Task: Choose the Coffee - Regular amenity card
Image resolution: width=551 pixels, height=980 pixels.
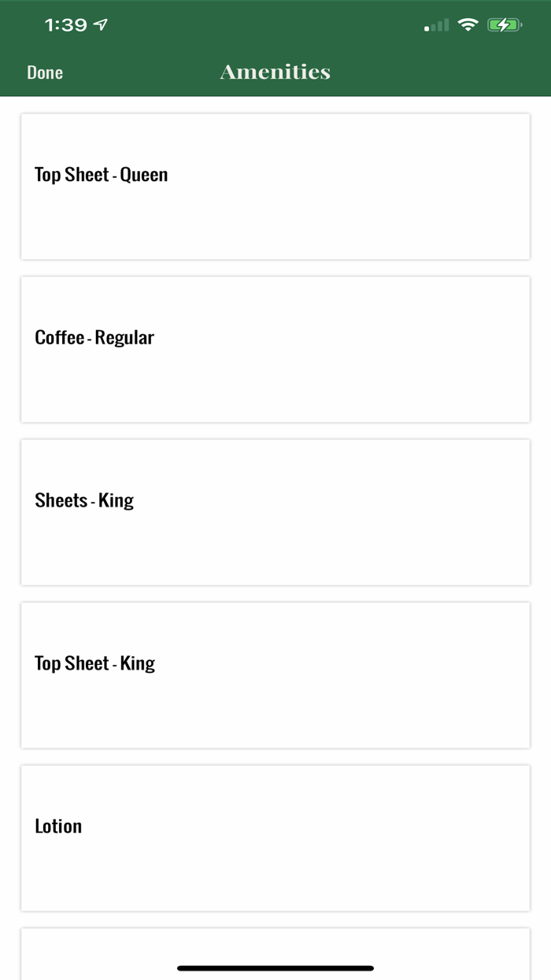Action: click(275, 349)
